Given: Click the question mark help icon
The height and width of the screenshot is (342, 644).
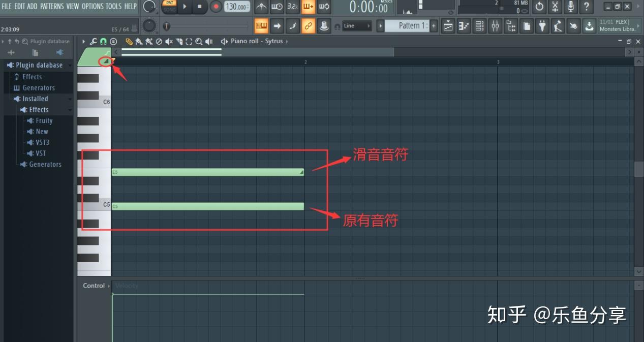Looking at the screenshot, I should pos(587,7).
